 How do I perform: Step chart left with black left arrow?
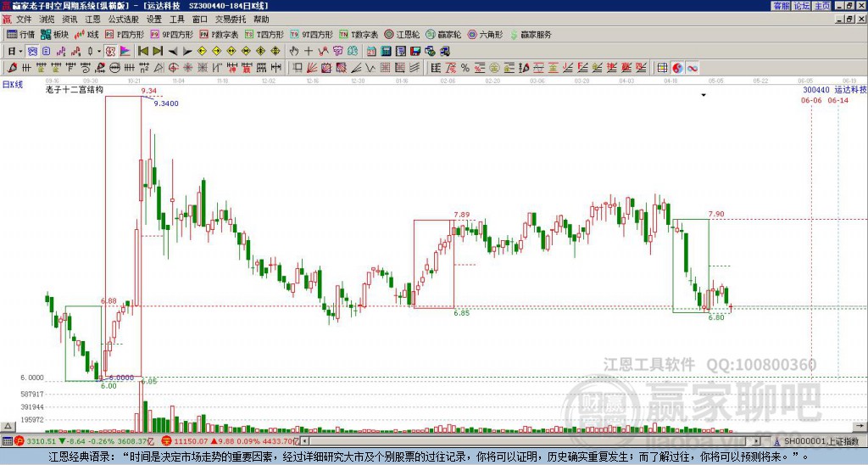[x=173, y=52]
